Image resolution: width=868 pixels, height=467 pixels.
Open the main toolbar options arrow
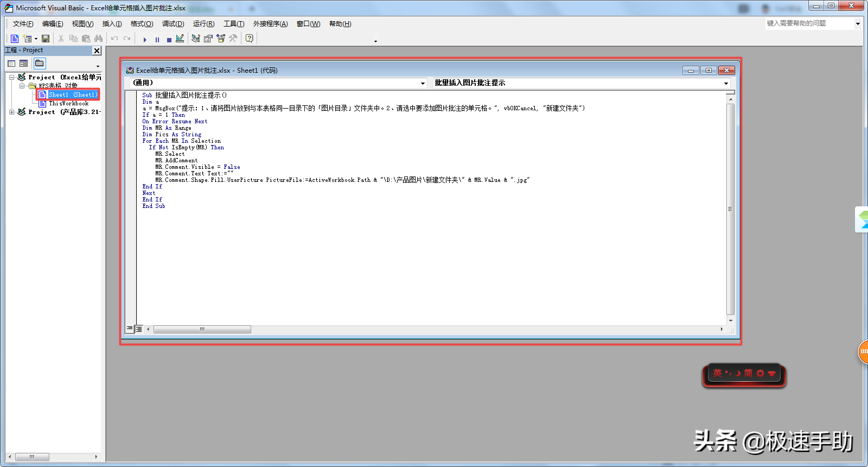pyautogui.click(x=375, y=41)
